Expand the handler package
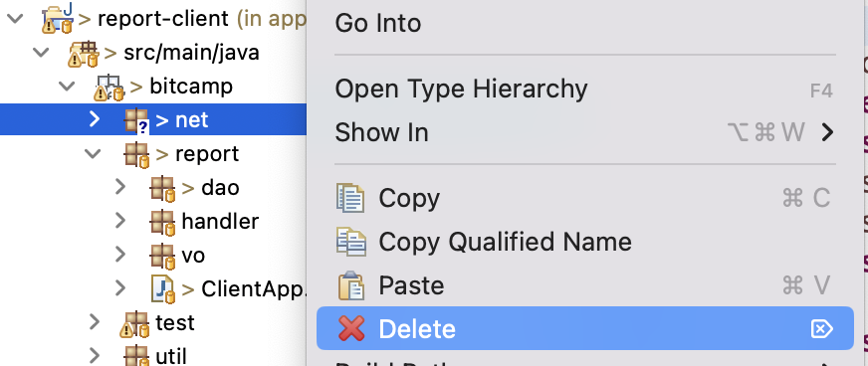 120,221
